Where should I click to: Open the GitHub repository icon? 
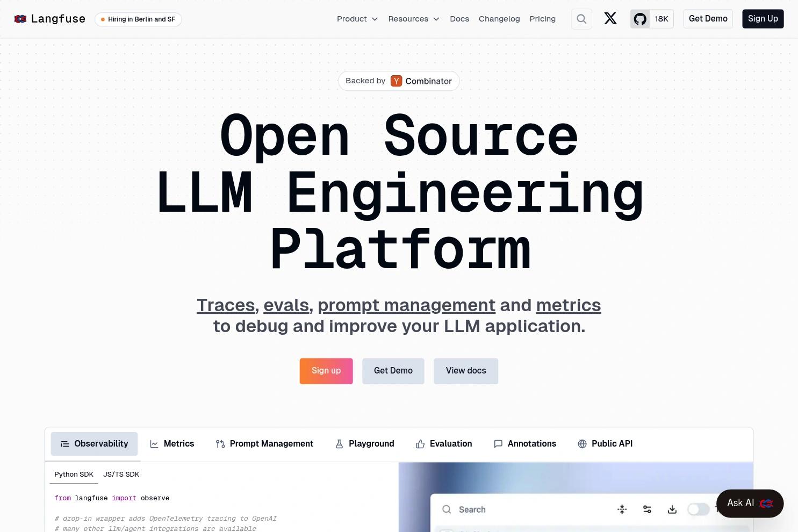640,19
